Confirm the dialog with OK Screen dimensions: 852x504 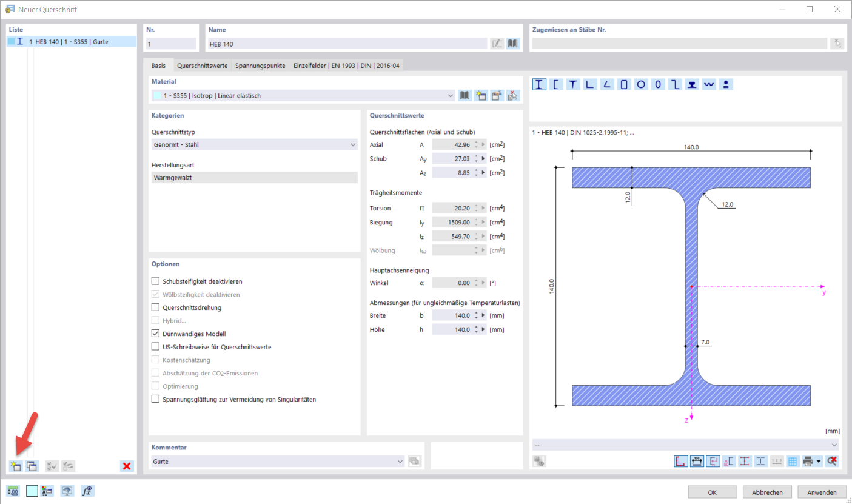pyautogui.click(x=713, y=492)
